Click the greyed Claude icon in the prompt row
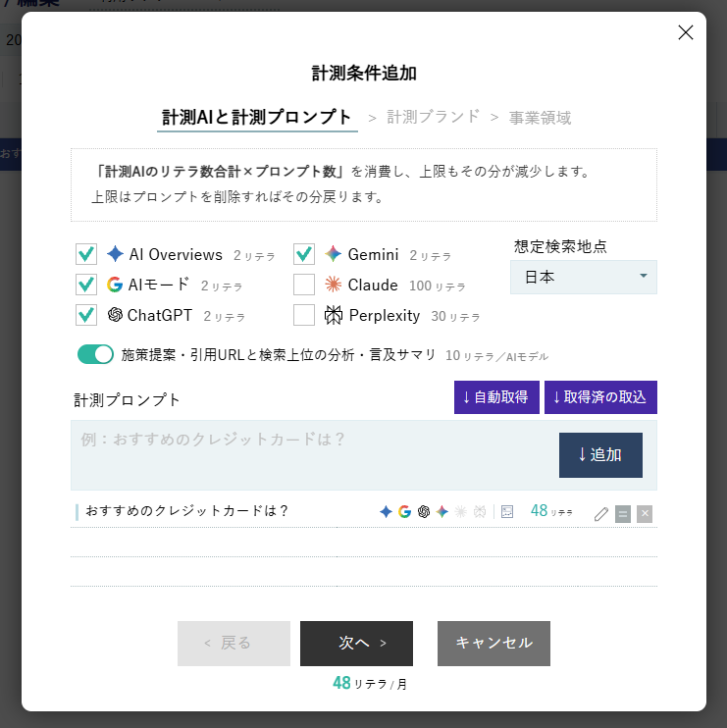 coord(460,511)
